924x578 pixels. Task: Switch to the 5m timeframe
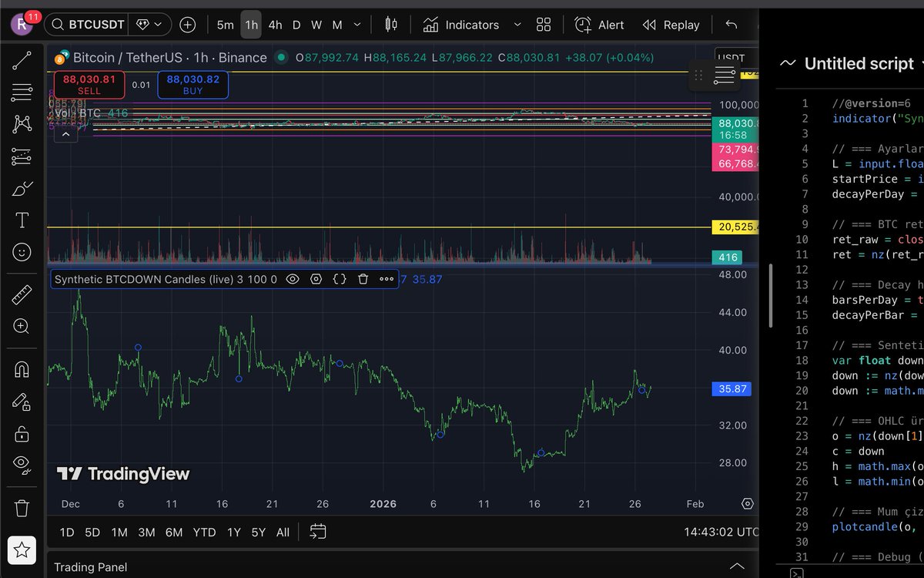click(225, 25)
